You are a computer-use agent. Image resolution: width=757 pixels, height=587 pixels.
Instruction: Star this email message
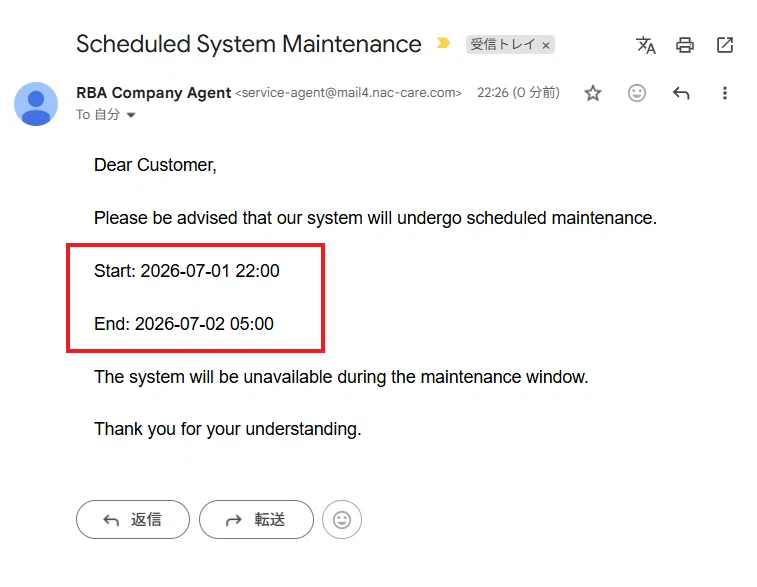[x=593, y=93]
